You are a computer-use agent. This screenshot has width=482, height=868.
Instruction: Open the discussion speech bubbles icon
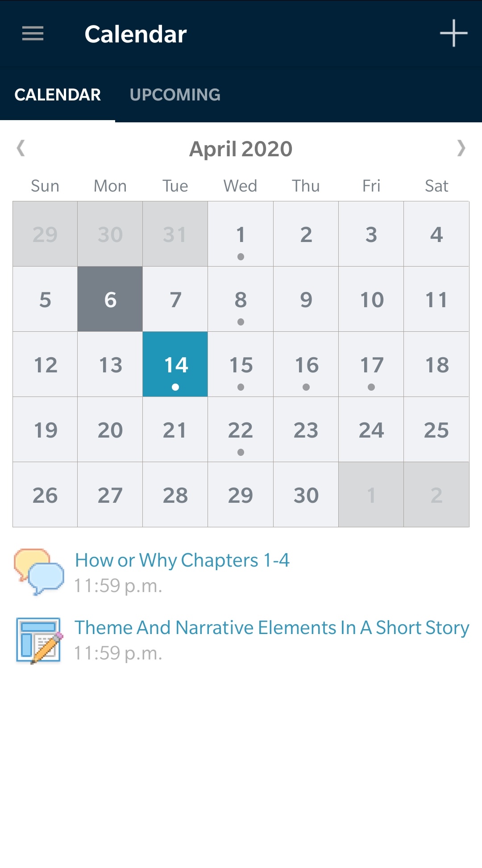pyautogui.click(x=39, y=572)
